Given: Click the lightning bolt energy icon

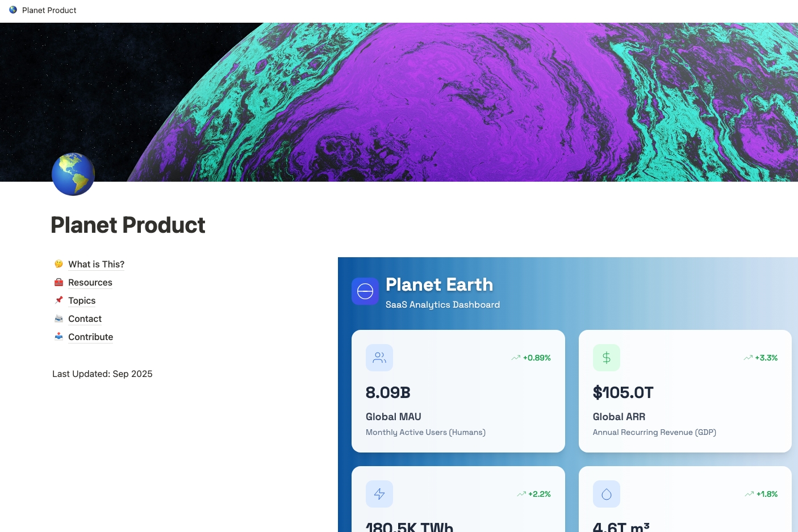Looking at the screenshot, I should [x=379, y=494].
